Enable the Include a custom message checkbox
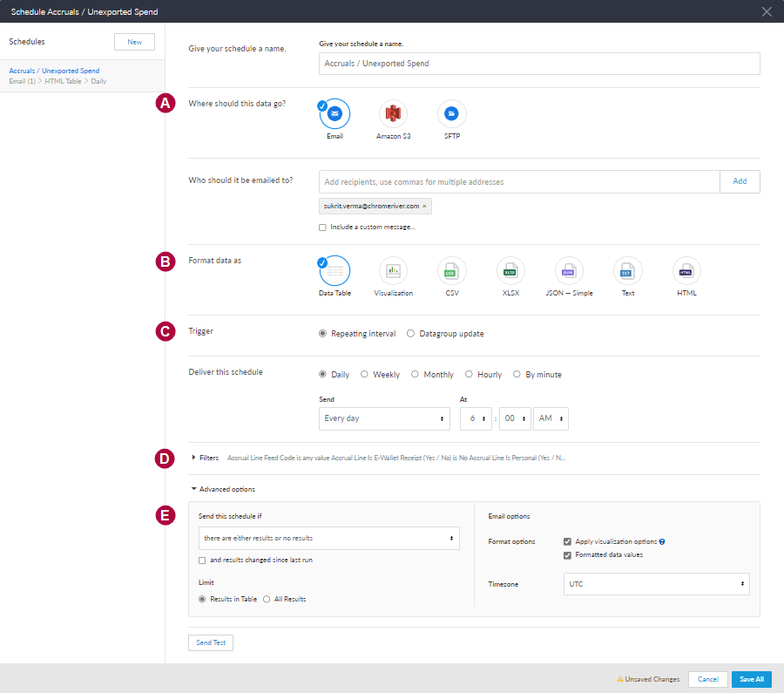The width and height of the screenshot is (784, 693). [321, 228]
